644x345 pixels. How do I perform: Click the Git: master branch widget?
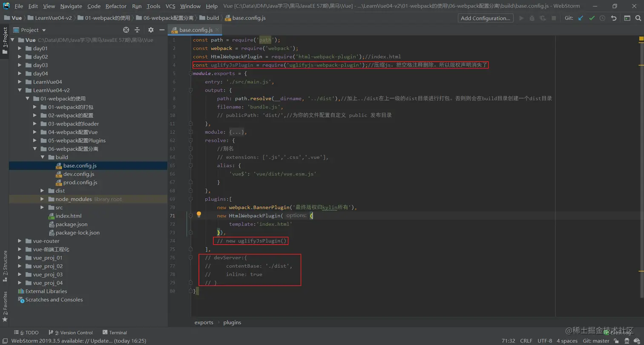(x=596, y=341)
